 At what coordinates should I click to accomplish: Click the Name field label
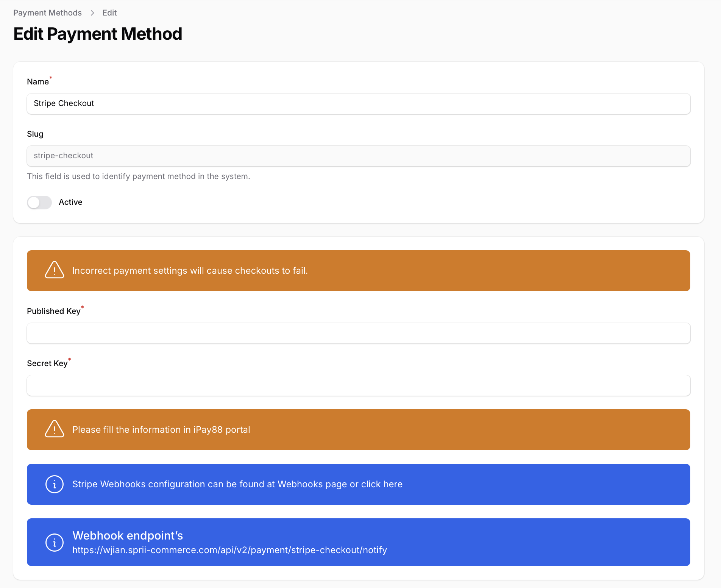(38, 82)
